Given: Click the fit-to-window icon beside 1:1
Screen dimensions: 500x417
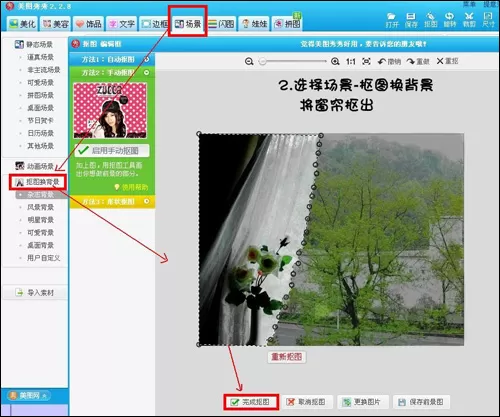Looking at the screenshot, I should tap(366, 61).
